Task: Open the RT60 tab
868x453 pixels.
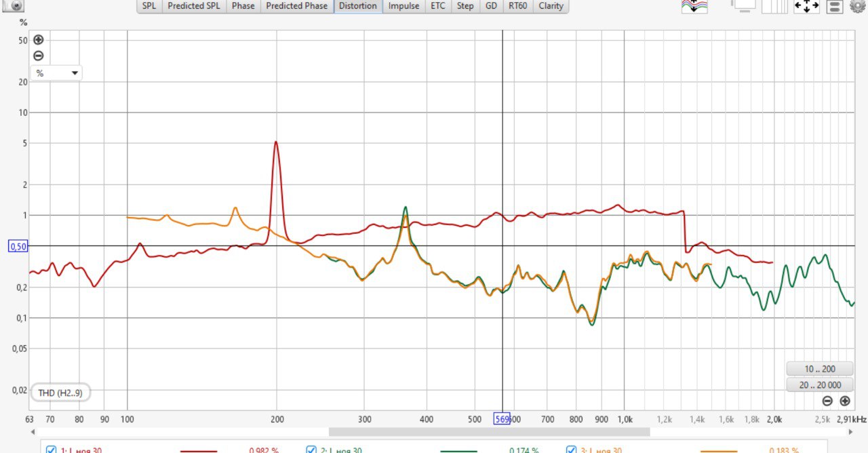Action: 517,6
